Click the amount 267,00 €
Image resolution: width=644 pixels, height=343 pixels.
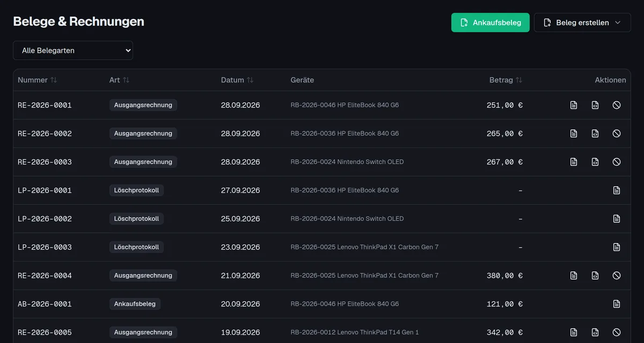click(504, 162)
